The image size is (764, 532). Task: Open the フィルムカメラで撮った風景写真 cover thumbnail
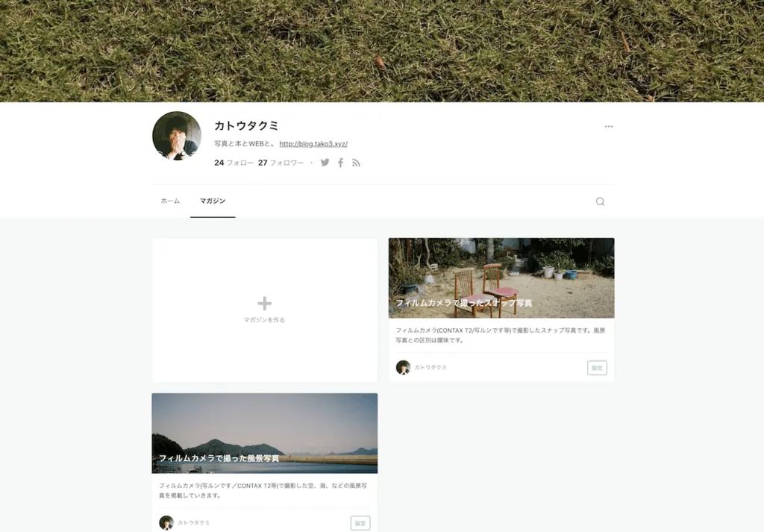coord(264,433)
